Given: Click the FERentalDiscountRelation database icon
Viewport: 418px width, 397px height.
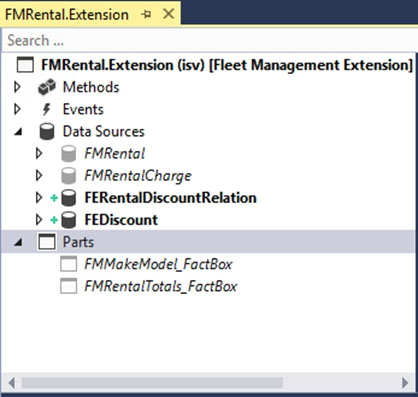Looking at the screenshot, I should click(69, 198).
